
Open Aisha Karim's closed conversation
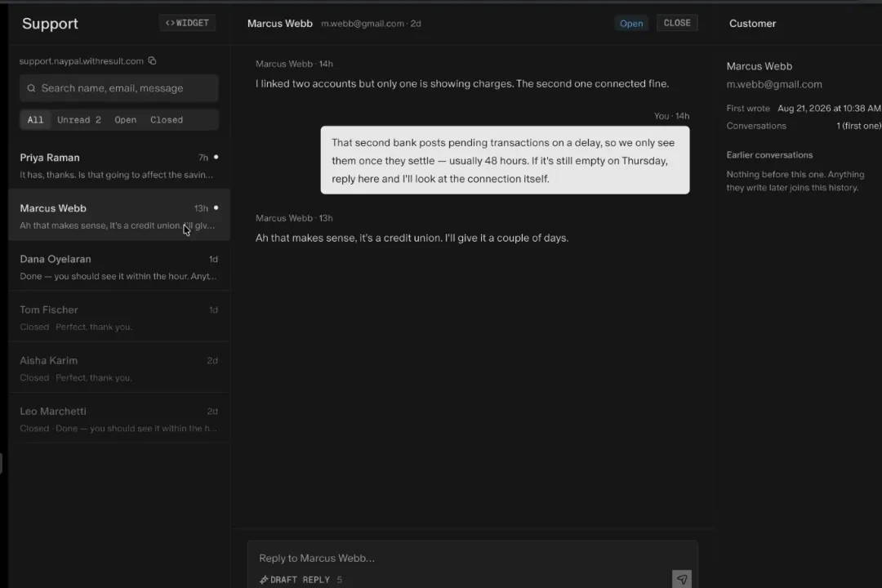coord(119,367)
